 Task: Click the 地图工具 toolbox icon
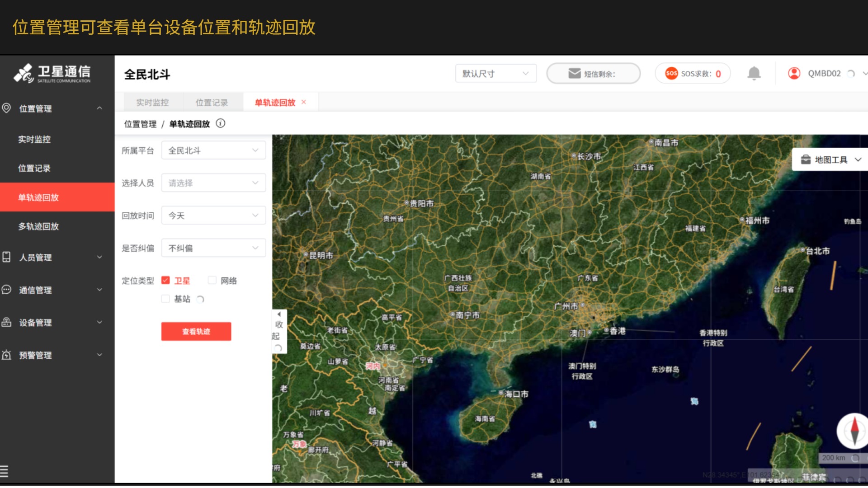pos(806,160)
